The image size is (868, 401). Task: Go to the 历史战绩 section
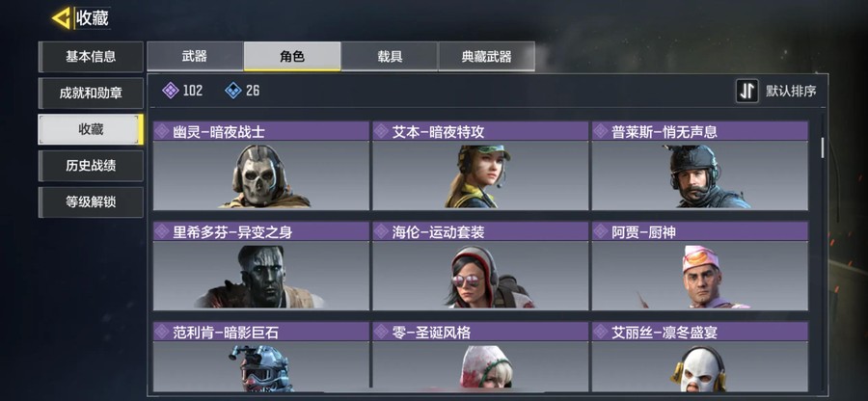(x=91, y=166)
